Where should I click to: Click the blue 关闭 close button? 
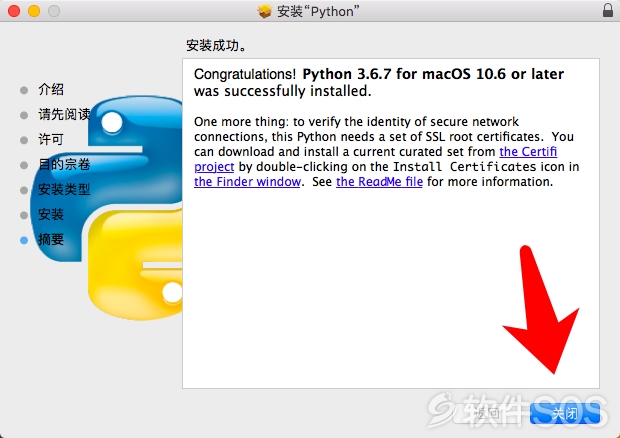coord(564,413)
